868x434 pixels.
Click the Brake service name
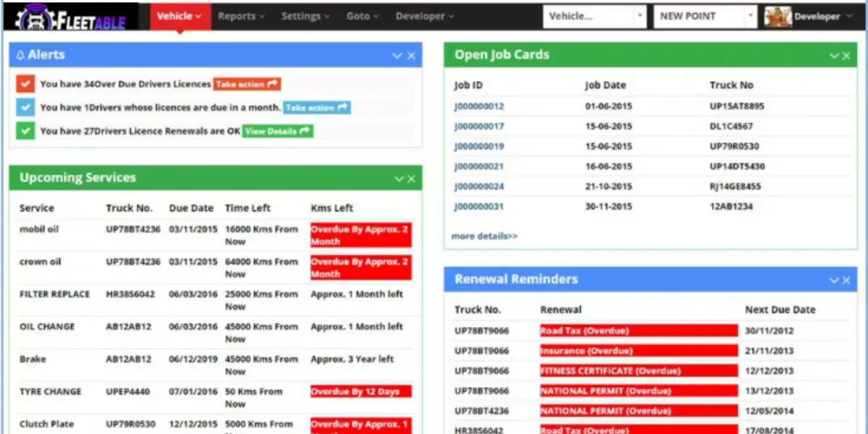33,359
